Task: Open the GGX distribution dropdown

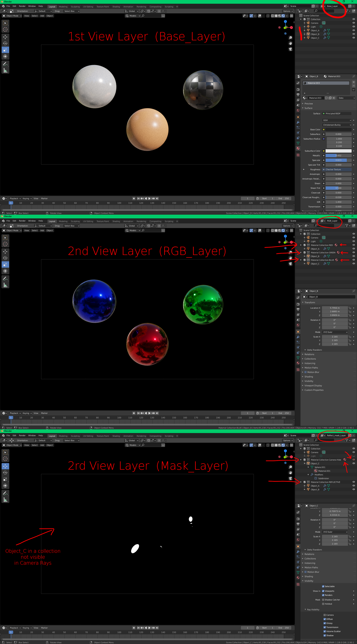Action: (337, 120)
